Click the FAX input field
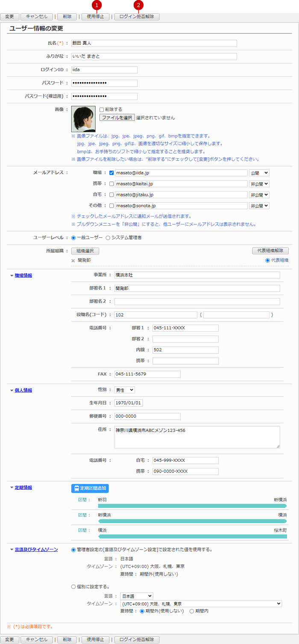The image size is (299, 644). pos(147,374)
